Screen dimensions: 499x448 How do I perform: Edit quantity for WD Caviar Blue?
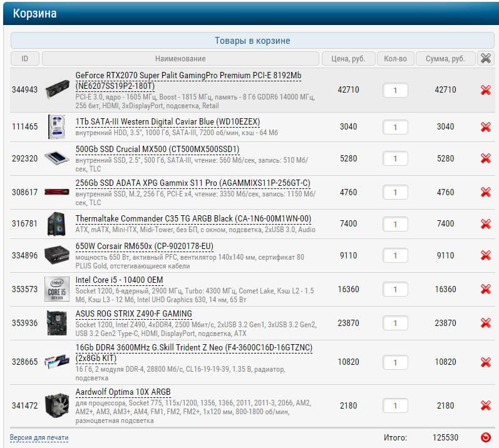pos(395,127)
